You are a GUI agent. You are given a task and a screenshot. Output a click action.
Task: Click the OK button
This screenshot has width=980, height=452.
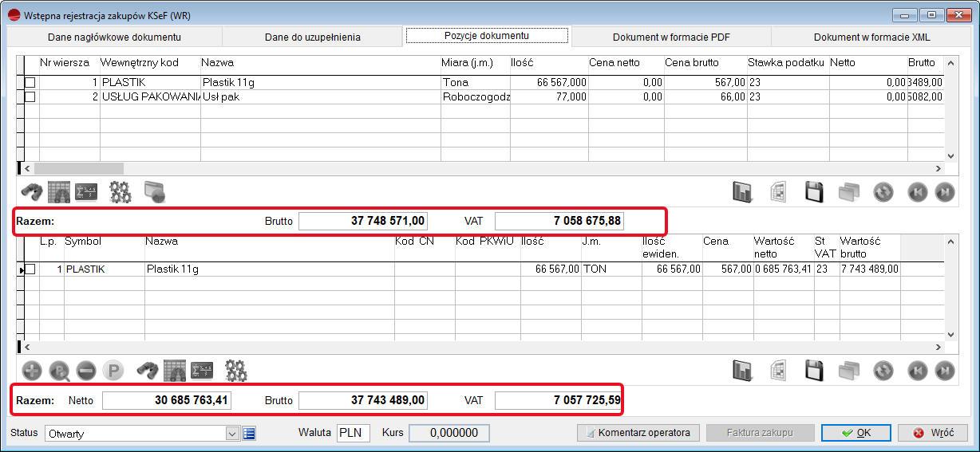(x=856, y=433)
